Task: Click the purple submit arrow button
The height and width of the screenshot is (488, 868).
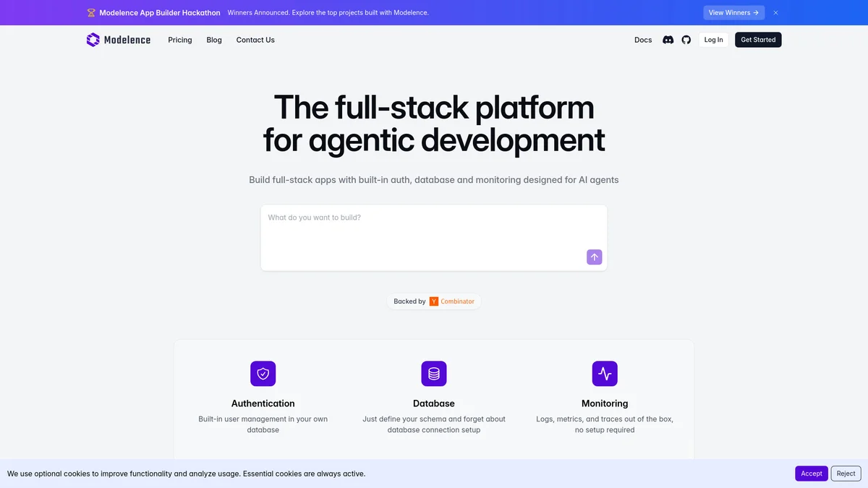Action: point(594,257)
